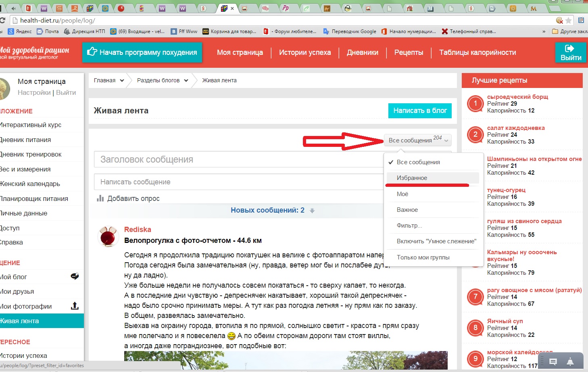
Task: Click the write-post icon beside Мой блог
Action: click(x=75, y=276)
